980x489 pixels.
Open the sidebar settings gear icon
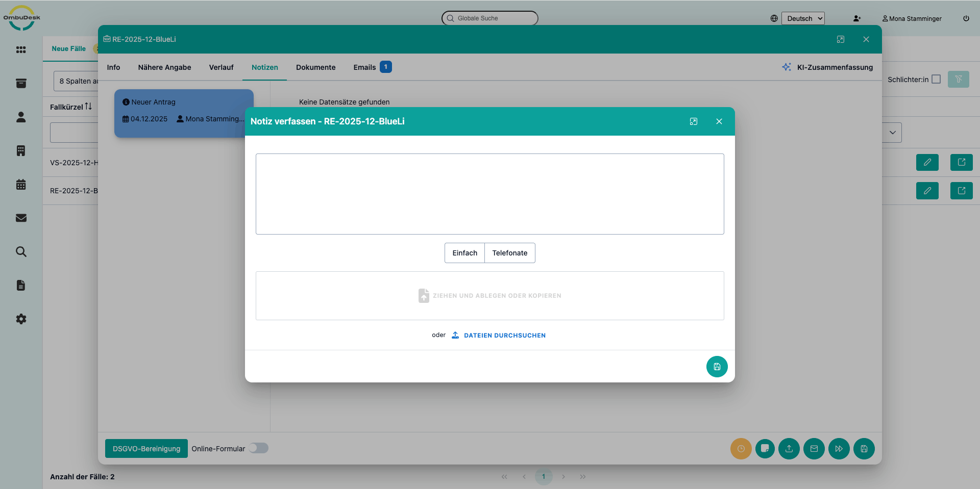21,319
